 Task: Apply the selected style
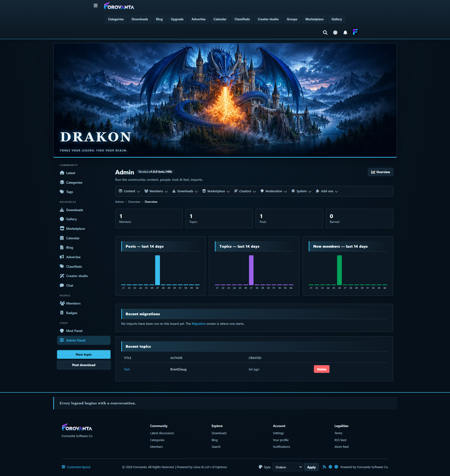click(x=311, y=467)
